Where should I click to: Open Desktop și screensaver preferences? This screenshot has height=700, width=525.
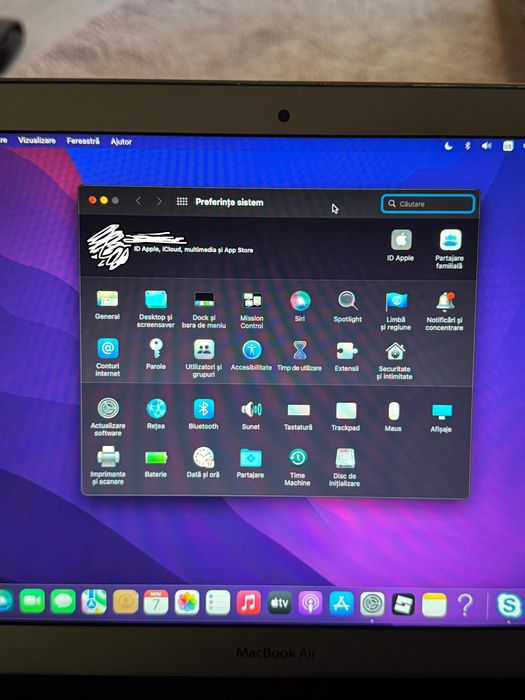coord(156,308)
